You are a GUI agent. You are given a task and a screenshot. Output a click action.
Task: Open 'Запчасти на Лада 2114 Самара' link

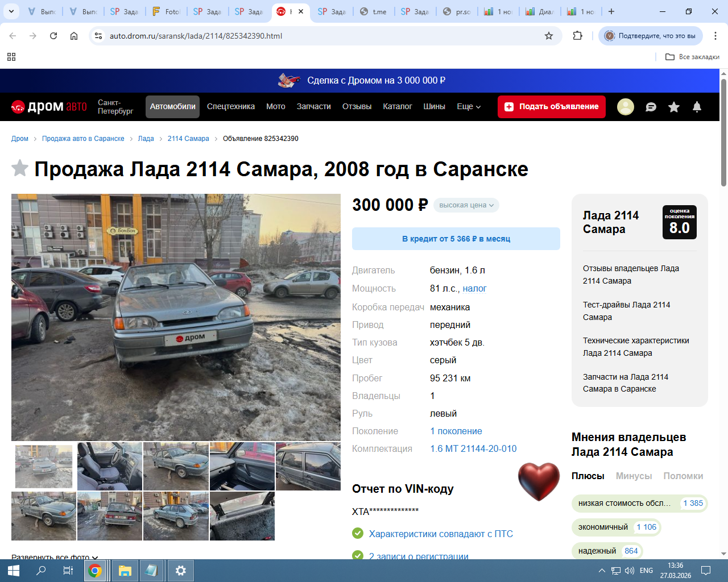(626, 383)
